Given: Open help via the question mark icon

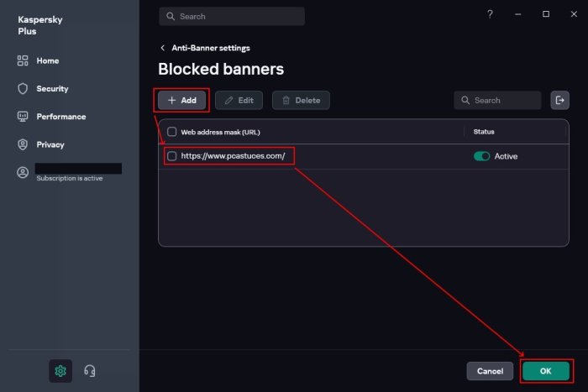Looking at the screenshot, I should point(491,14).
